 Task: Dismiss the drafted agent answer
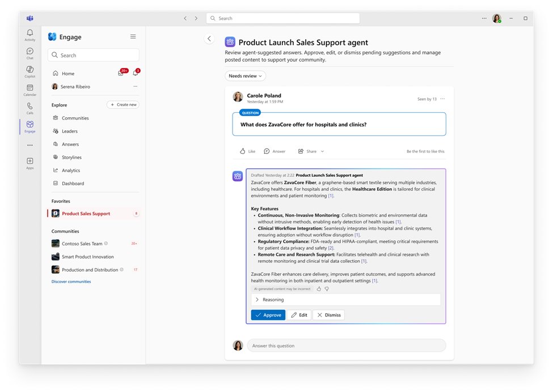[x=329, y=315]
